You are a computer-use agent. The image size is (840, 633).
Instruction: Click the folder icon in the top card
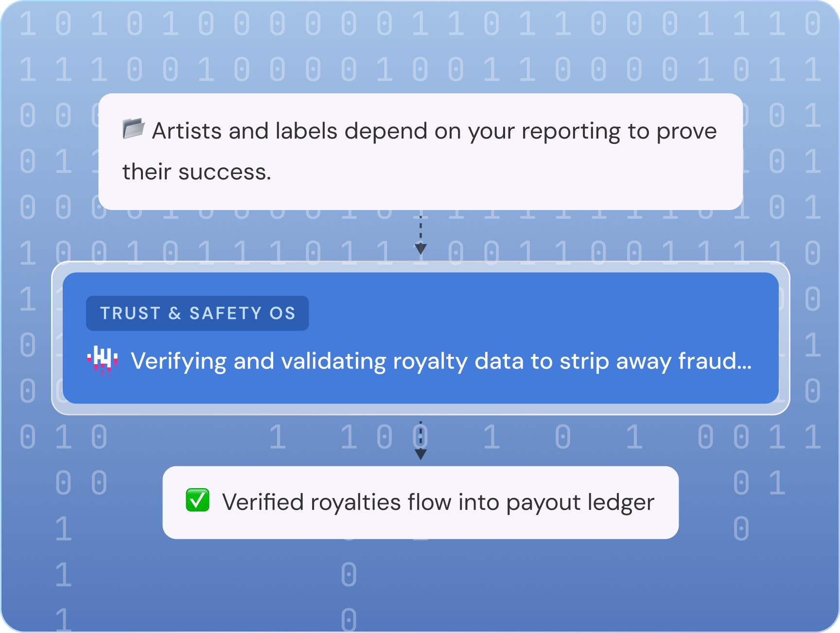[x=134, y=129]
